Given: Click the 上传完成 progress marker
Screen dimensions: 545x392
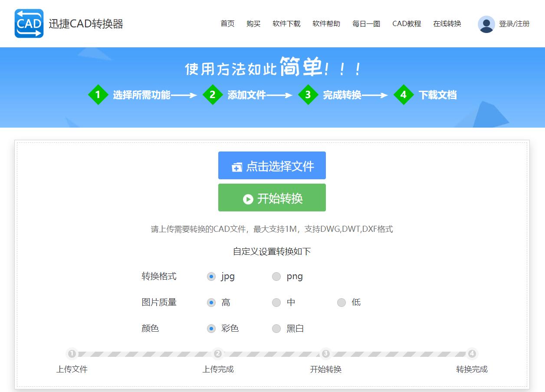Looking at the screenshot, I should (x=217, y=354).
